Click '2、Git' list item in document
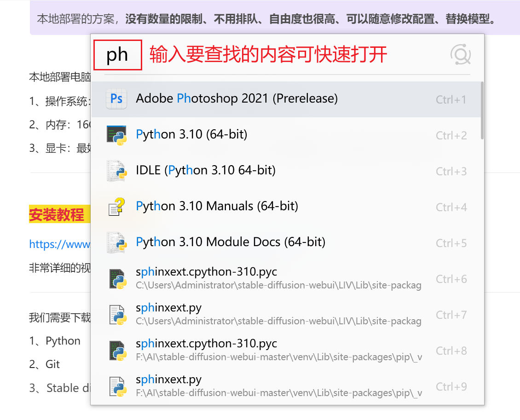The width and height of the screenshot is (520, 420). (x=45, y=364)
